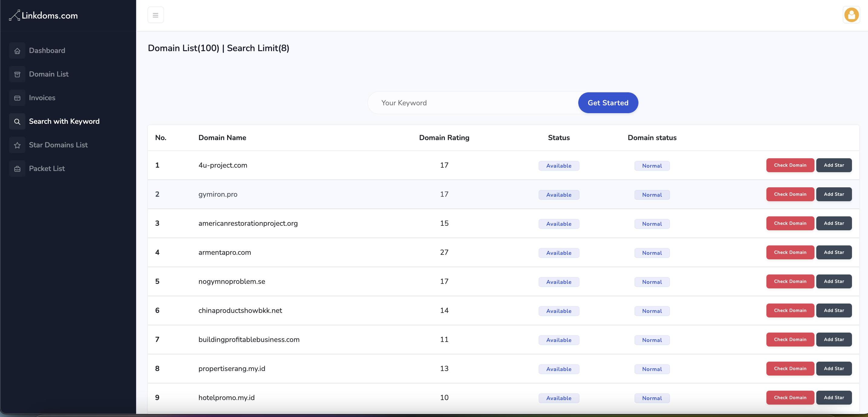The image size is (868, 417).
Task: Click the Normal badge for hotelpromo.my.id
Action: (x=652, y=398)
